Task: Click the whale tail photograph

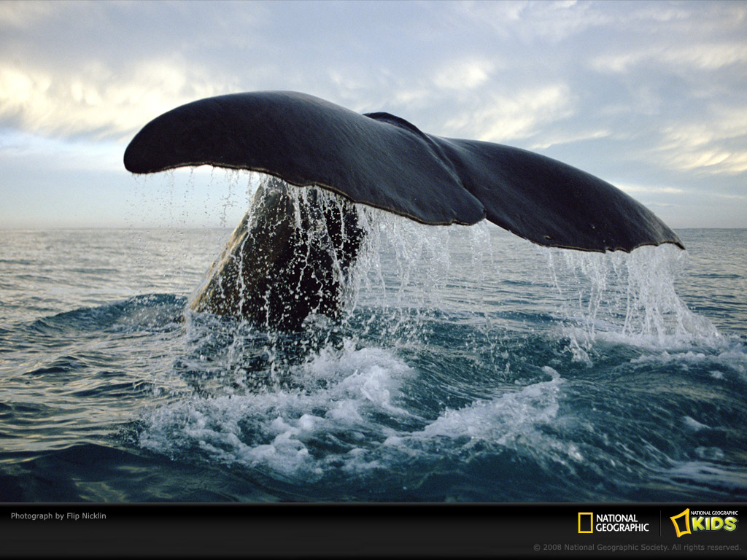Action: click(x=373, y=252)
